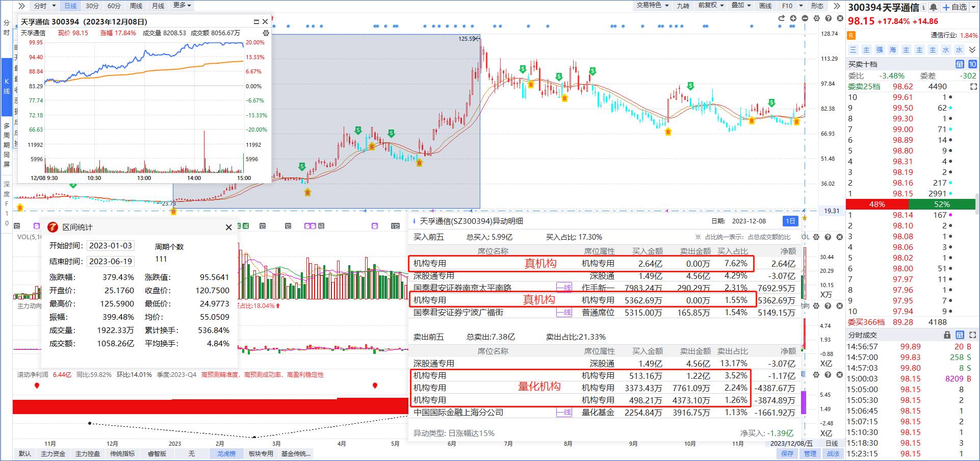Click the orange R margin-trading badge

(851, 35)
